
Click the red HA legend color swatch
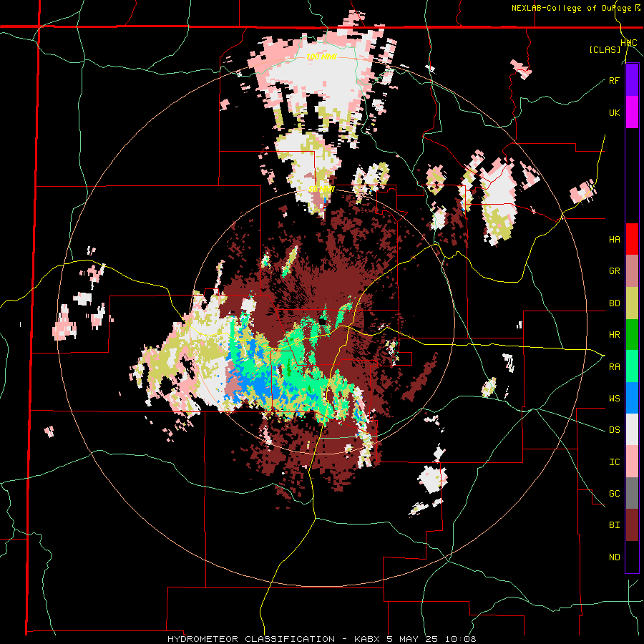point(632,239)
